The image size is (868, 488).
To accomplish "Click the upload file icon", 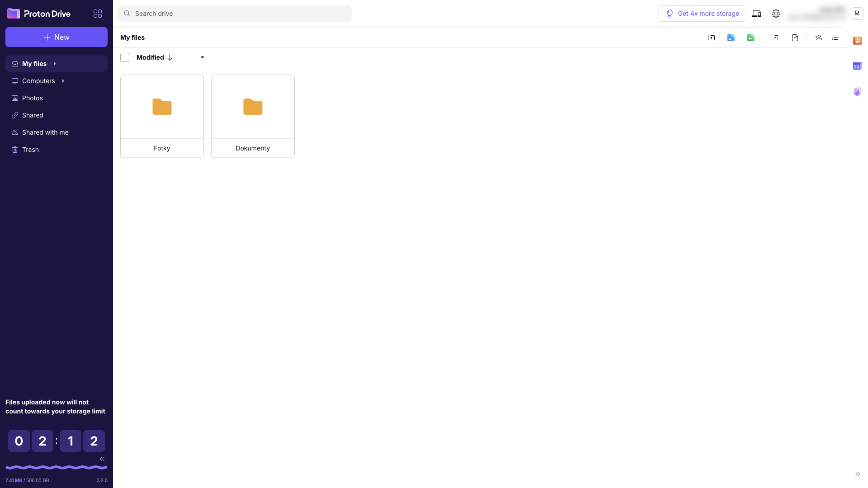I will click(x=795, y=38).
